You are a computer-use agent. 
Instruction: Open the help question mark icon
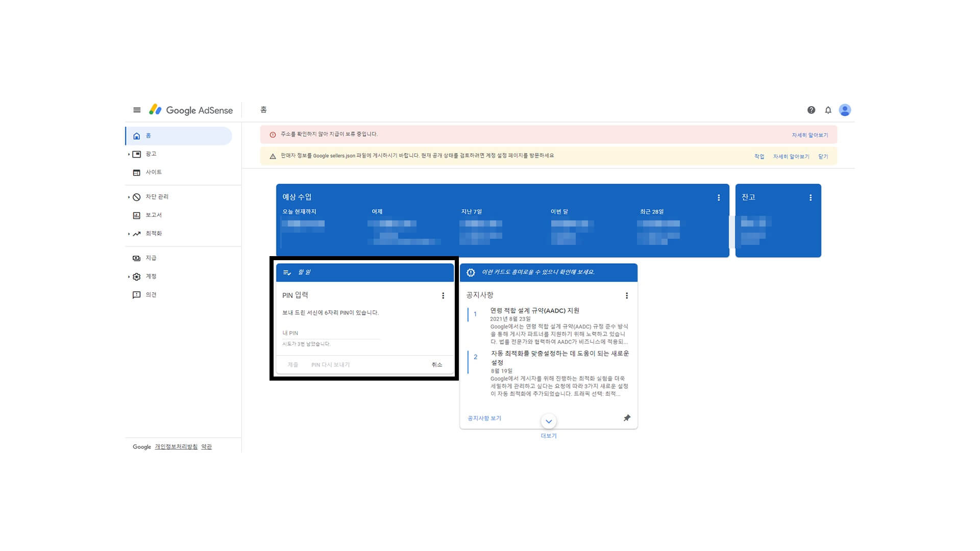[811, 110]
